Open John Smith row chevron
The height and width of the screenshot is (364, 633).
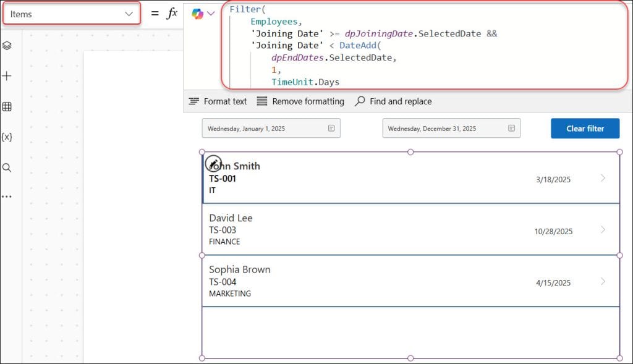(603, 178)
